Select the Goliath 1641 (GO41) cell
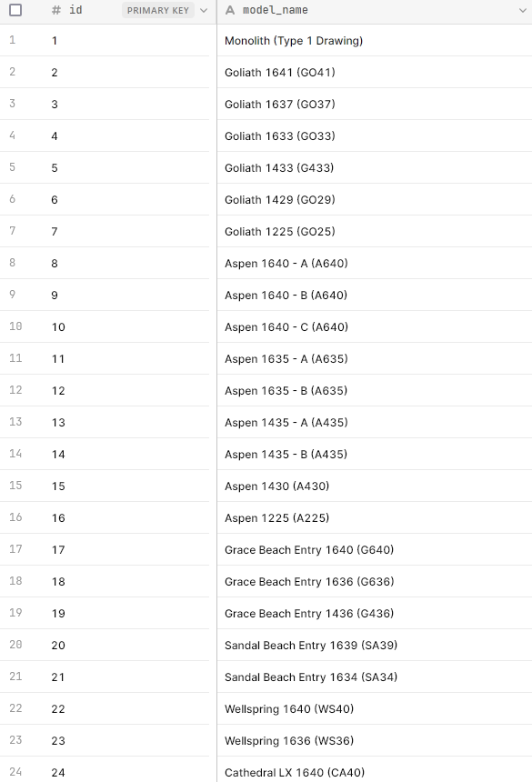 tap(375, 73)
